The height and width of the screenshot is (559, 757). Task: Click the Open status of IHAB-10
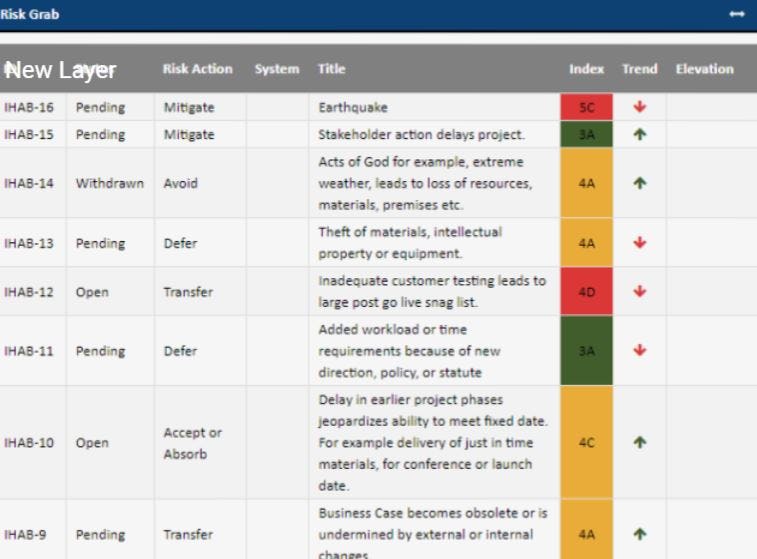[x=92, y=443]
